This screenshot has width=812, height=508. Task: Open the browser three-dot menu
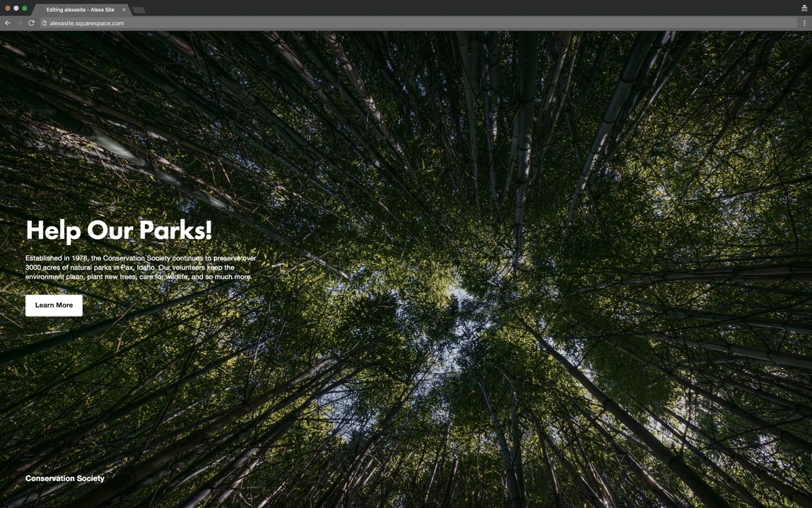click(805, 23)
